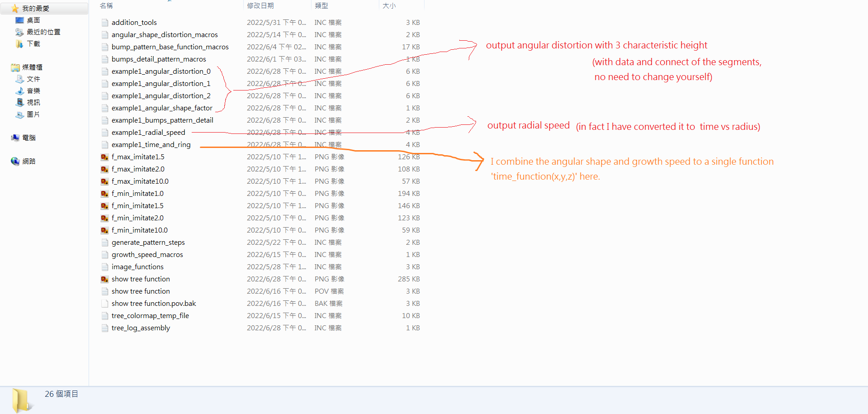The height and width of the screenshot is (414, 868).
Task: Expand the Libraries (媒體櫃) tree node
Action: click(x=15, y=67)
